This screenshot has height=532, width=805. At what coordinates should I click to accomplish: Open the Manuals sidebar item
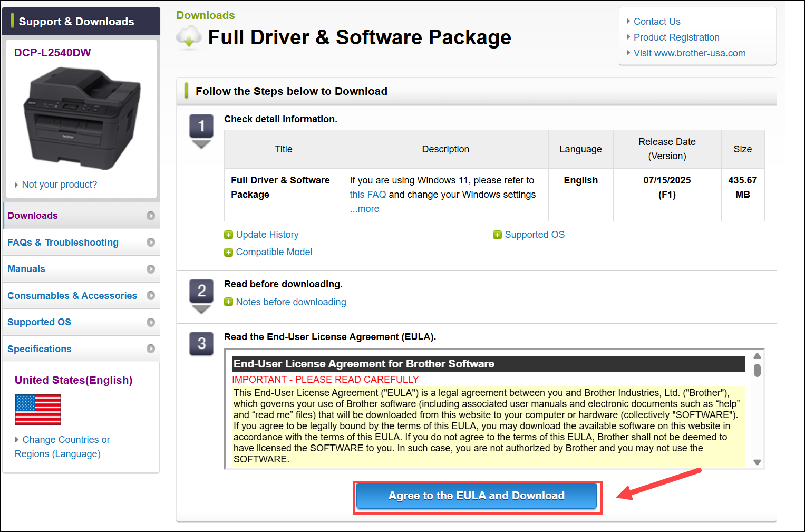pos(81,269)
